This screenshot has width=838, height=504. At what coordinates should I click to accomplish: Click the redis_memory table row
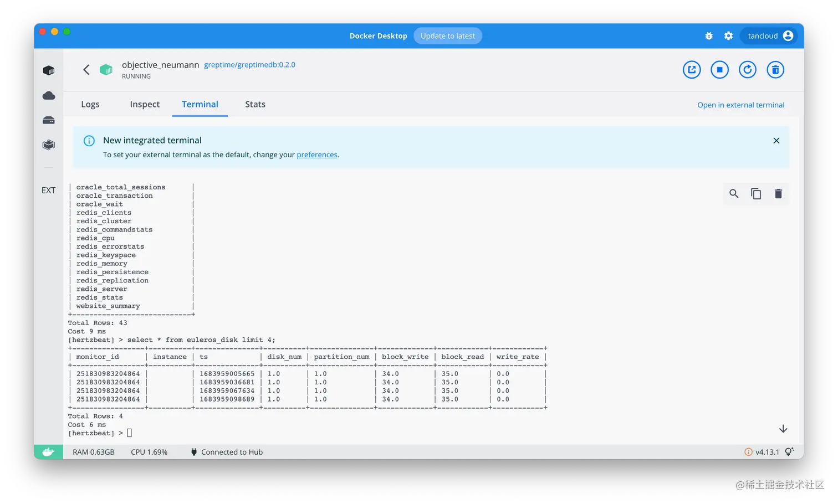click(x=102, y=264)
